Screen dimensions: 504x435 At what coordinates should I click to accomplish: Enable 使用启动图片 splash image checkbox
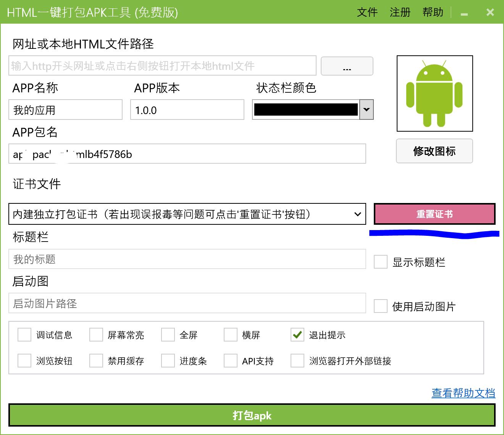point(380,306)
